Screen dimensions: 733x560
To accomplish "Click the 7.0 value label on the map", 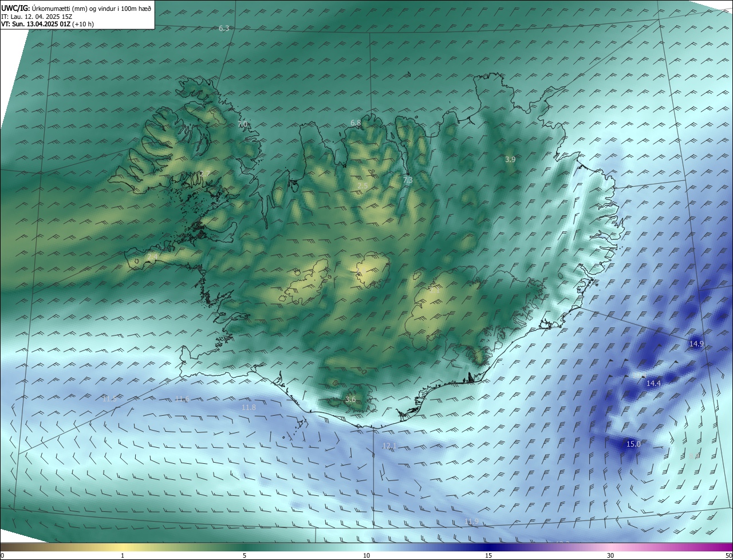I will pos(242,124).
